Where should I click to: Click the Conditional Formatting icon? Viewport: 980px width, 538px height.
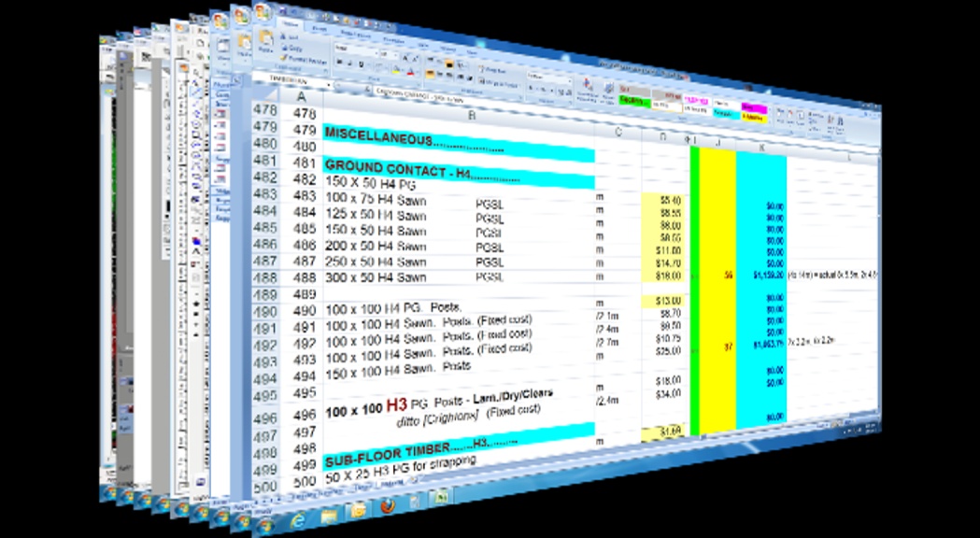click(x=588, y=85)
